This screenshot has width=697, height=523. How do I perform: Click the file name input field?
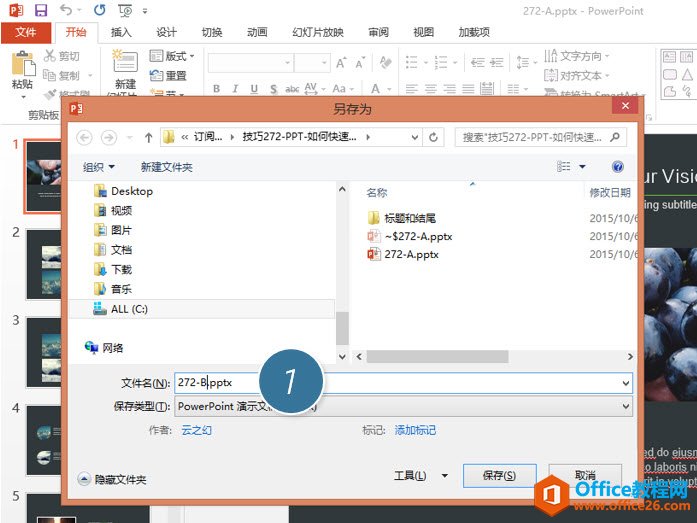pos(403,383)
